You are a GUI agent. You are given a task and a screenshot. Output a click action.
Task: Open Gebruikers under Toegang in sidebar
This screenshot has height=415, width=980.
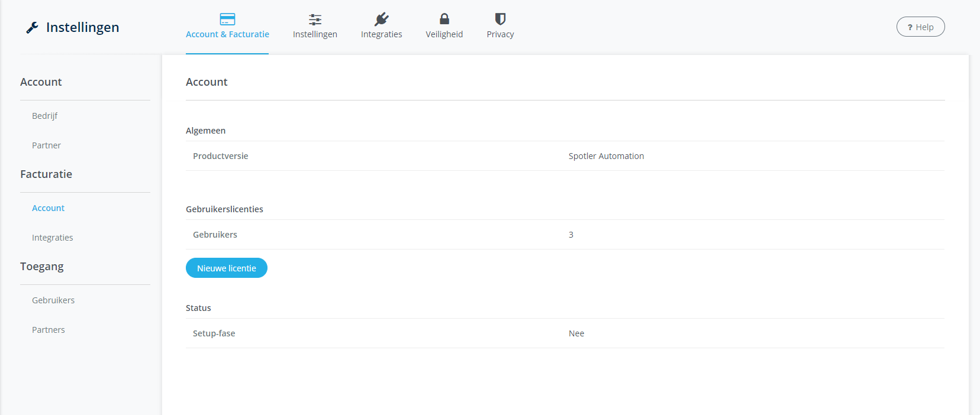[53, 300]
